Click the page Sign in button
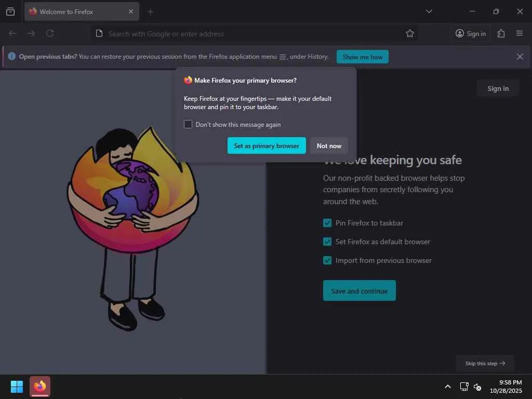The height and width of the screenshot is (399, 532). [498, 88]
